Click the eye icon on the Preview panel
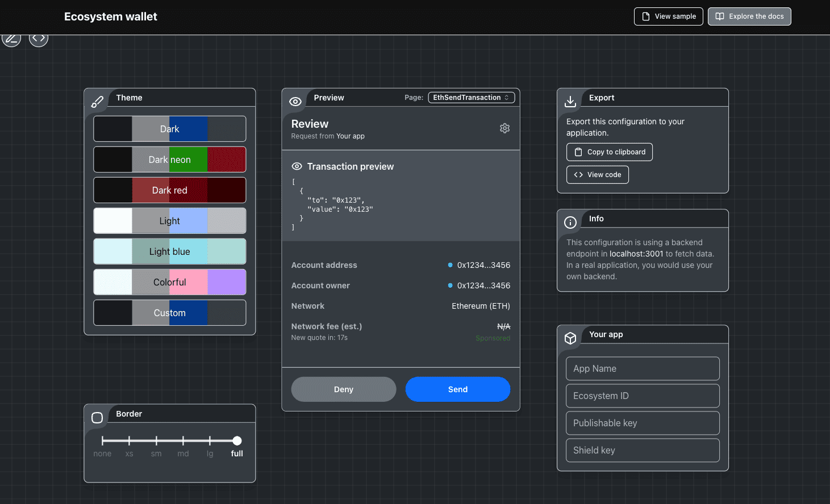 click(295, 101)
